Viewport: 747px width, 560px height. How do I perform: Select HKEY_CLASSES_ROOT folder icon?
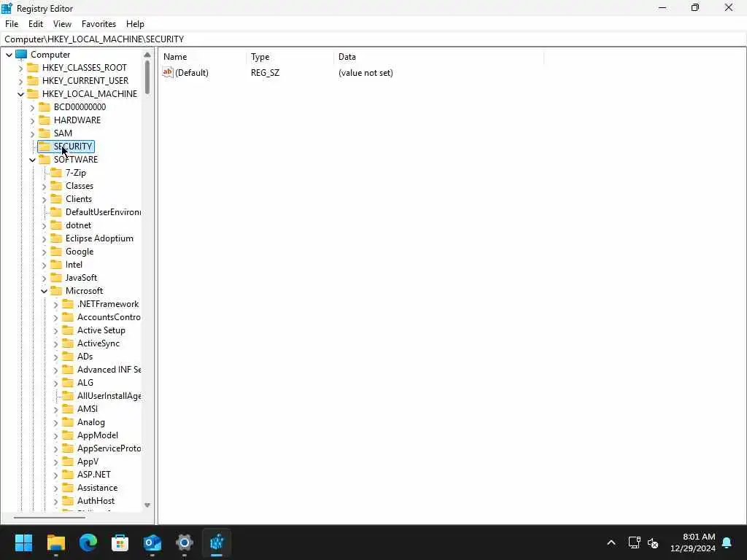(x=33, y=68)
